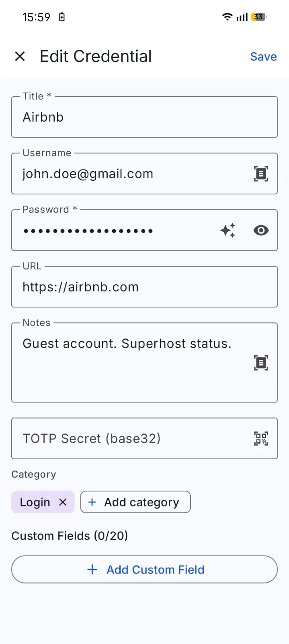Screen dimensions: 289x644
Task: Save the credential changes
Action: (263, 56)
